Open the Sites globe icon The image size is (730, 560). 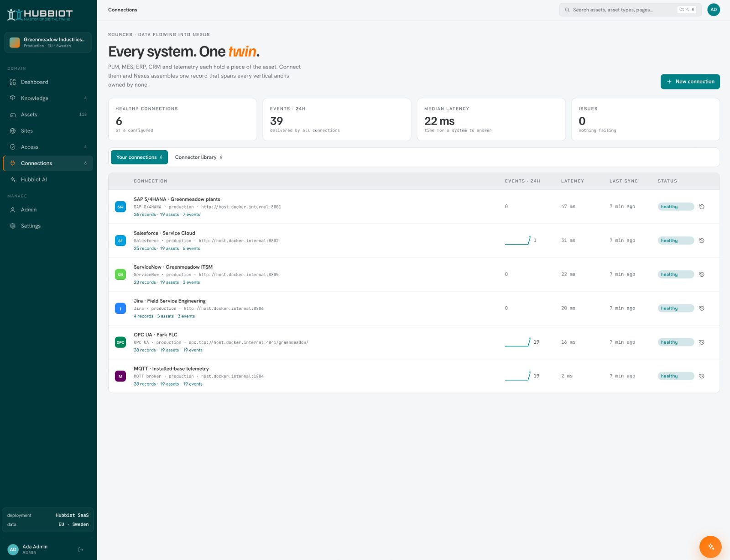(x=13, y=131)
